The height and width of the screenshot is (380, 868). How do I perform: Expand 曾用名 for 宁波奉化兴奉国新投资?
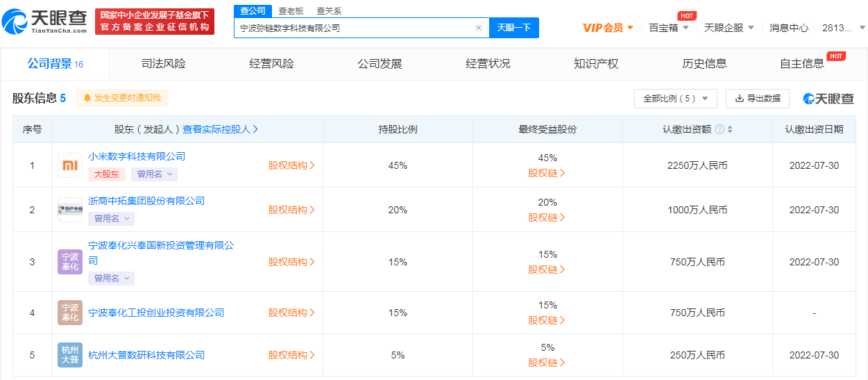tap(111, 278)
